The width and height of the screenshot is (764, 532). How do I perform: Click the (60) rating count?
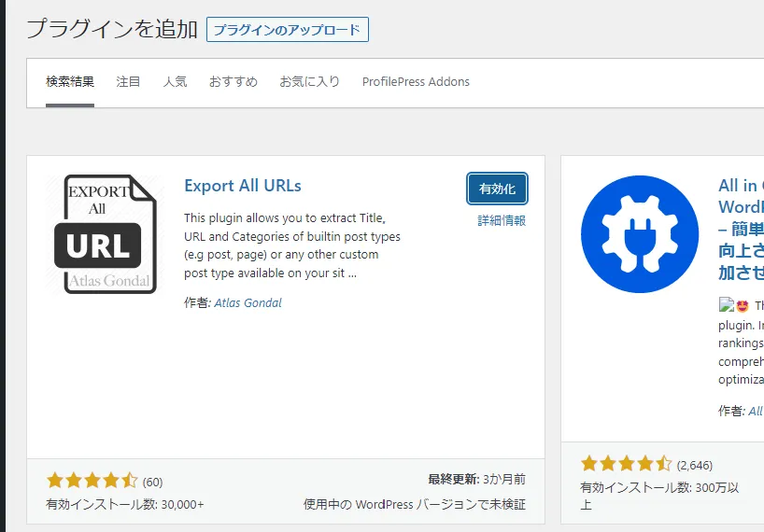[x=152, y=483]
